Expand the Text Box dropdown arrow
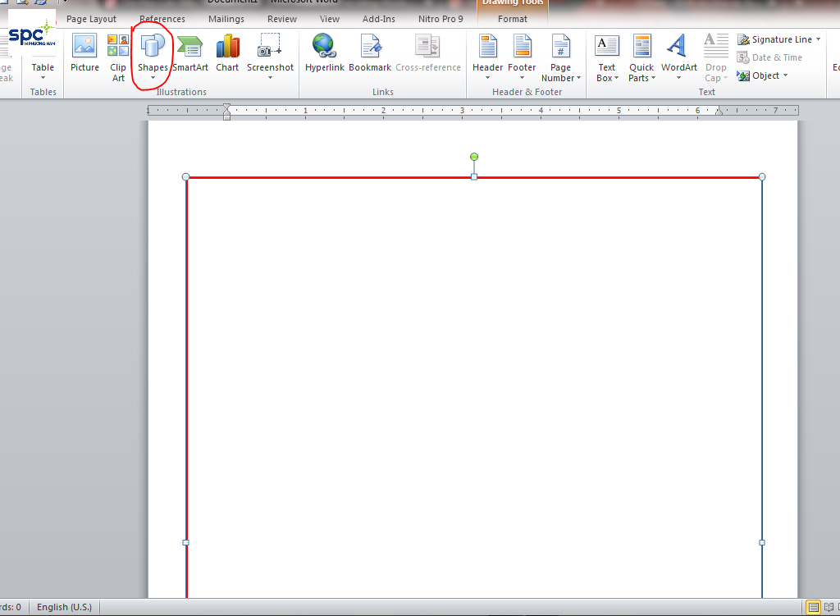 (x=616, y=78)
